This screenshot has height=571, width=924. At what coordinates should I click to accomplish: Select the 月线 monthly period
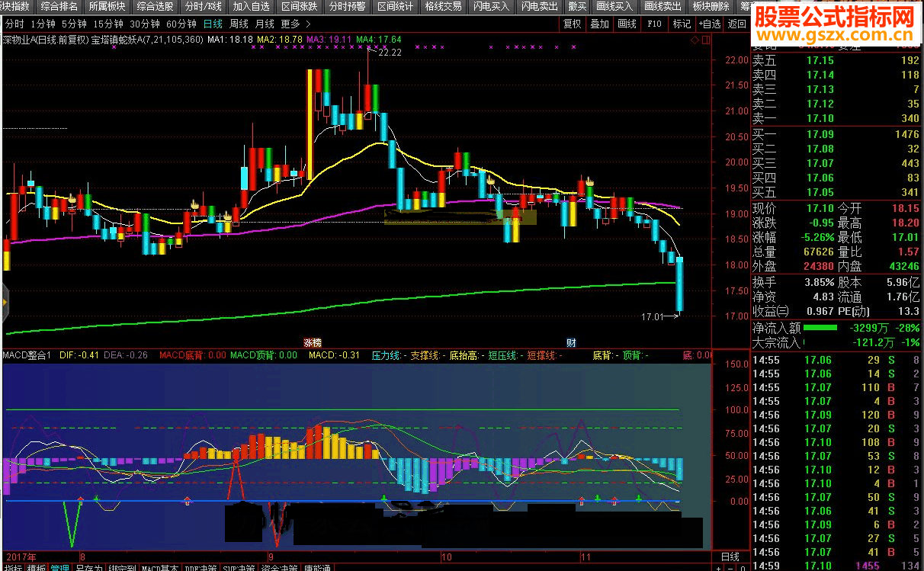[265, 24]
